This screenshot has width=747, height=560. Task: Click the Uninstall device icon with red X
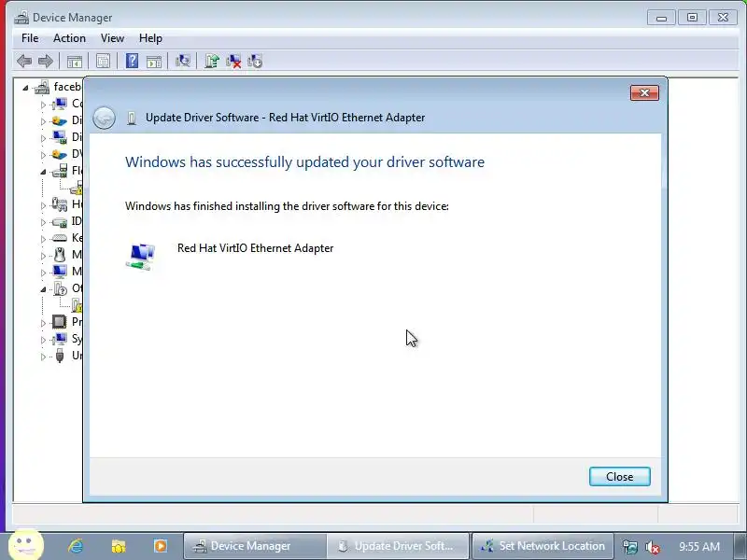pos(233,61)
